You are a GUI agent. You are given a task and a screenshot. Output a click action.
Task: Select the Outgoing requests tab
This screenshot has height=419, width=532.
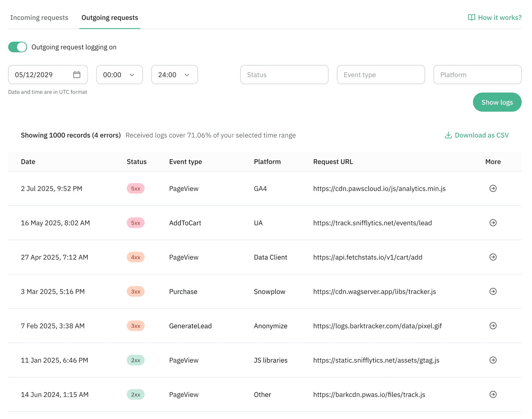[x=110, y=18]
